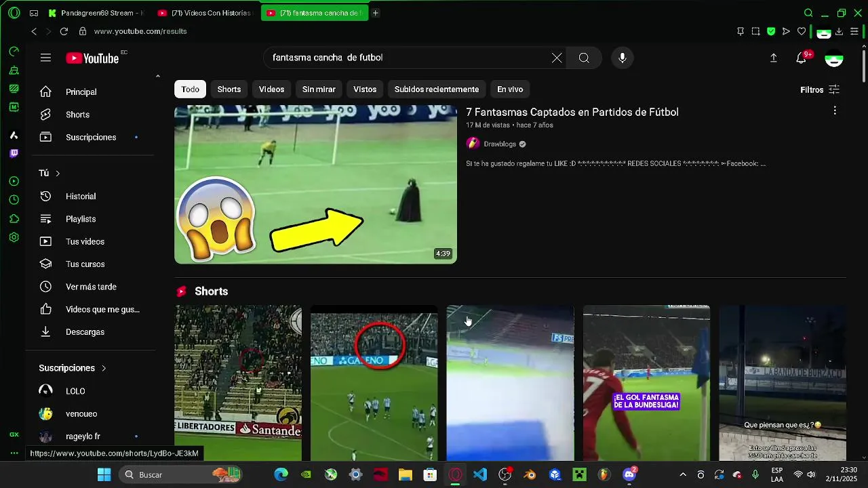Switch to Videos Con Historias tab

204,13
